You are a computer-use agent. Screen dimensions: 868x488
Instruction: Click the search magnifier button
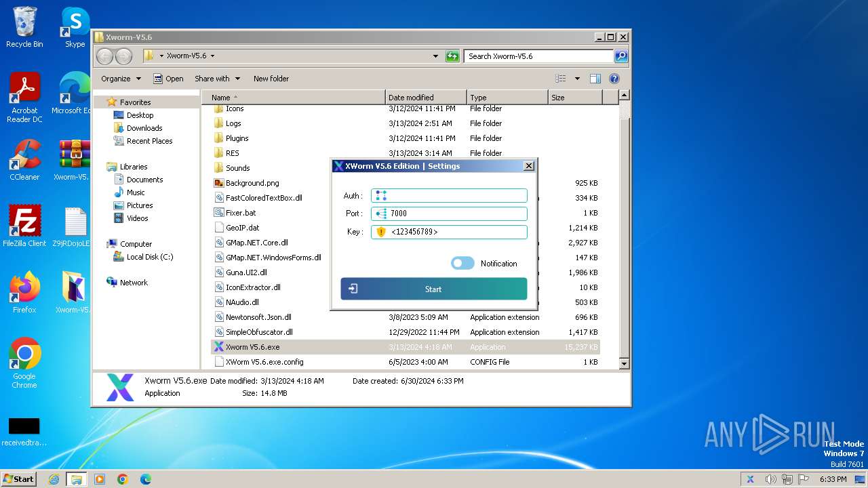click(x=620, y=56)
